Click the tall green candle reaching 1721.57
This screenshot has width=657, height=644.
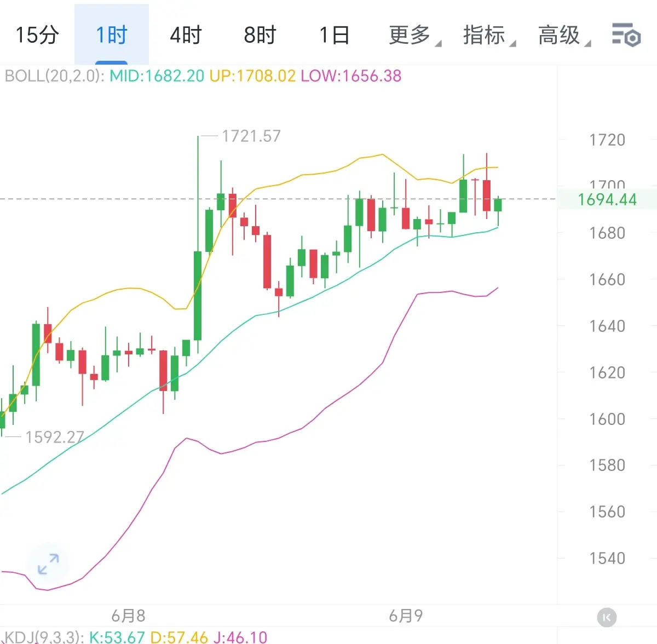click(x=198, y=296)
